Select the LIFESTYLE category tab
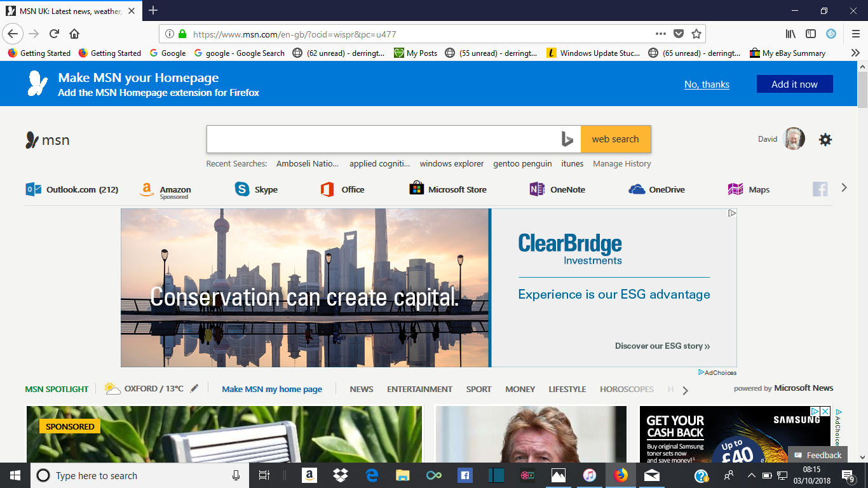The image size is (868, 488). (567, 389)
